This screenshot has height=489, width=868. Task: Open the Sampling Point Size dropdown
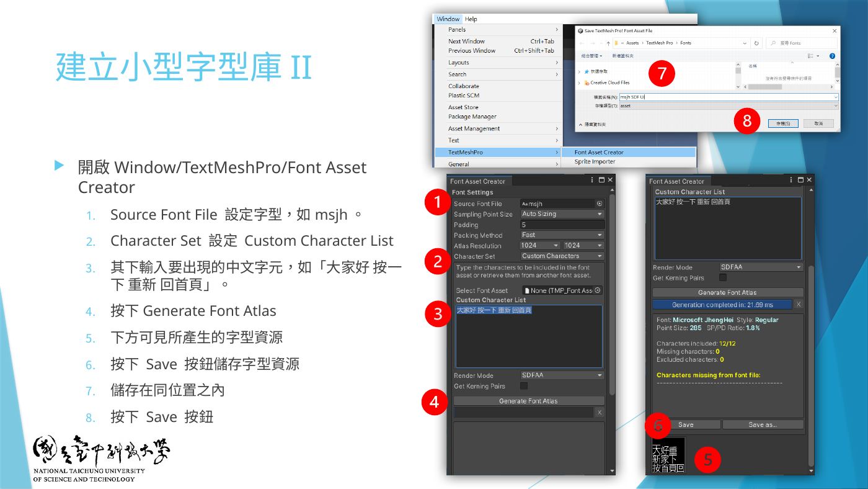(562, 214)
